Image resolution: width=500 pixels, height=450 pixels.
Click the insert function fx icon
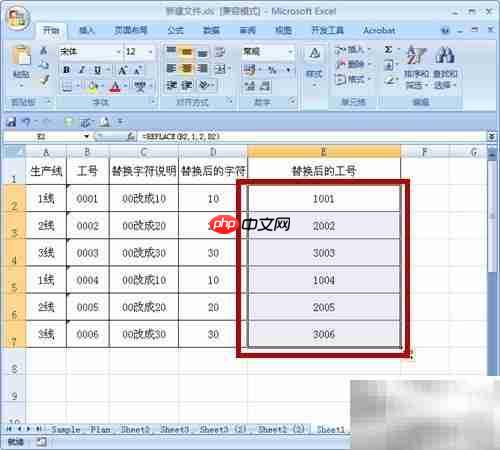click(x=131, y=136)
